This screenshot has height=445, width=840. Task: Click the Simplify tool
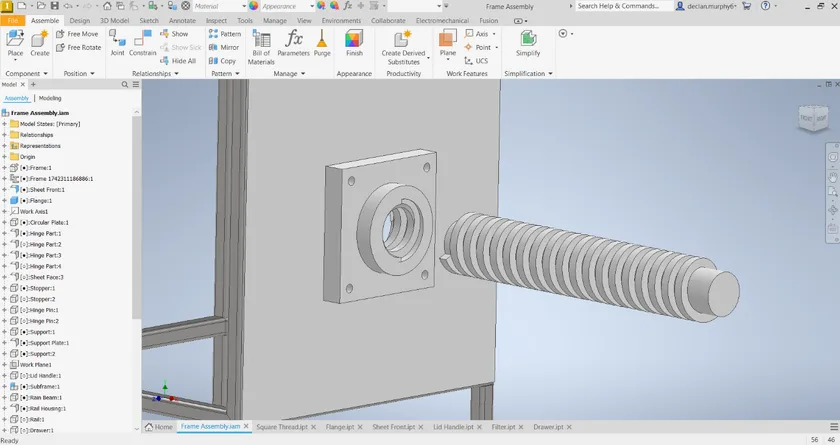[528, 43]
